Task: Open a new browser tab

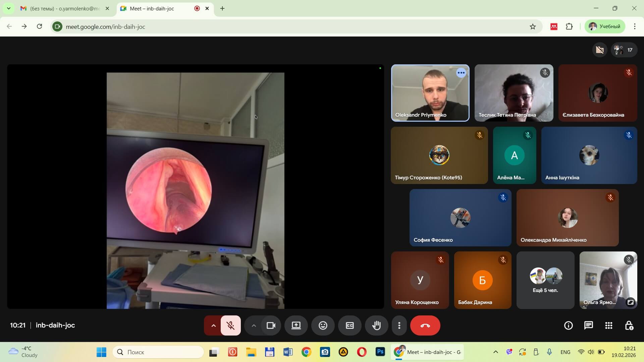Action: pos(222,8)
